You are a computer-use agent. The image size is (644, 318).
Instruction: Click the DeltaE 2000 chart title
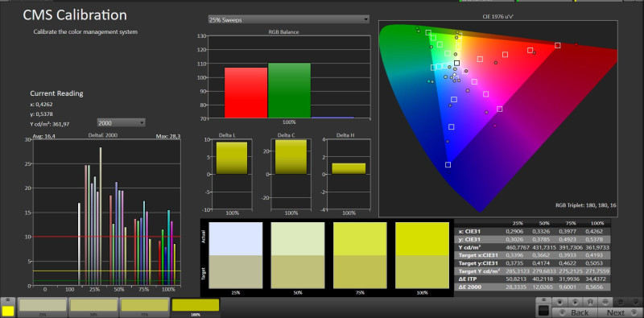pos(104,134)
